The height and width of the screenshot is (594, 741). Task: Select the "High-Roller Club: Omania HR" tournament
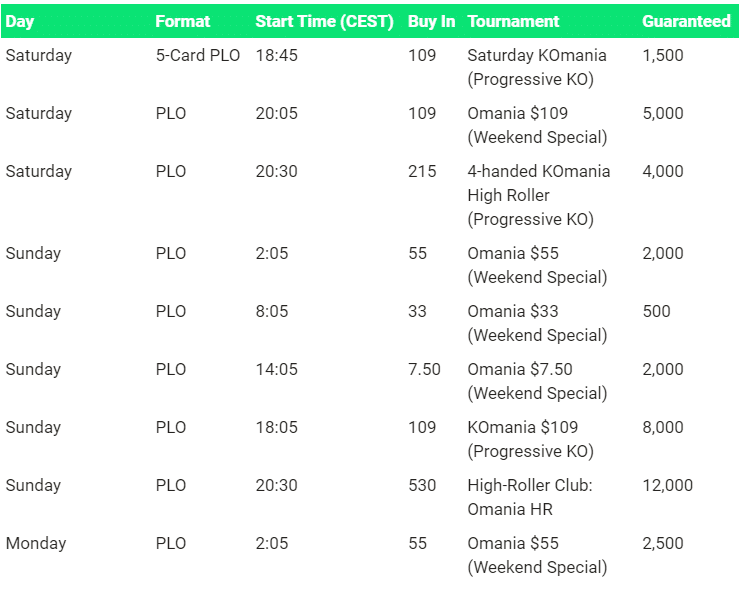pos(530,497)
